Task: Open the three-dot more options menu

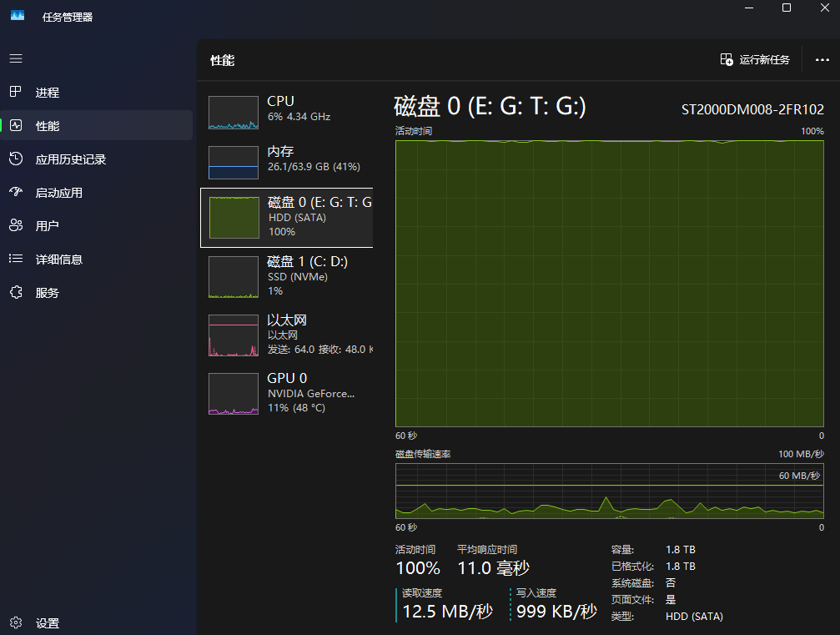Action: click(822, 59)
